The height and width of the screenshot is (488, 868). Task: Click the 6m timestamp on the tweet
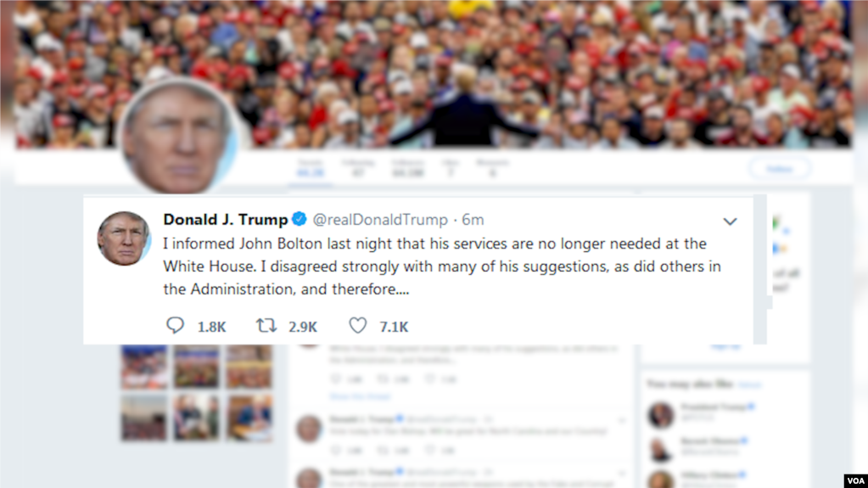pos(473,220)
